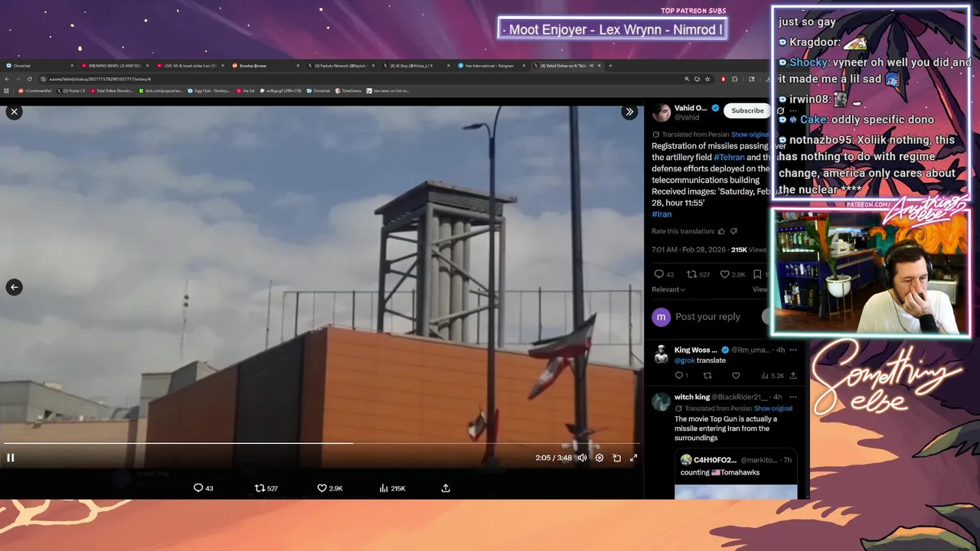The width and height of the screenshot is (980, 551).
Task: Open the Relevant sort dropdown
Action: 668,289
